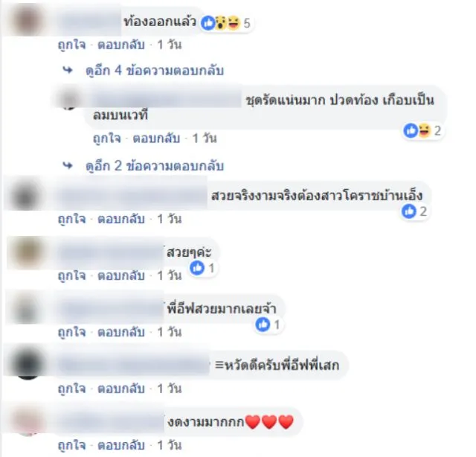Click ตอบกลับ under the ชุดรัดแน่นมาก comment

coord(156,138)
